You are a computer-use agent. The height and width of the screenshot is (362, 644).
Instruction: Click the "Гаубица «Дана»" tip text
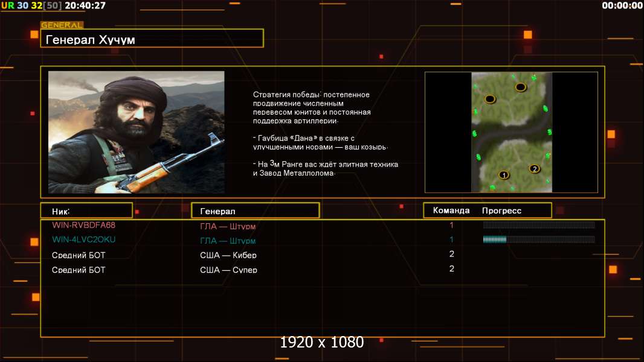[320, 142]
